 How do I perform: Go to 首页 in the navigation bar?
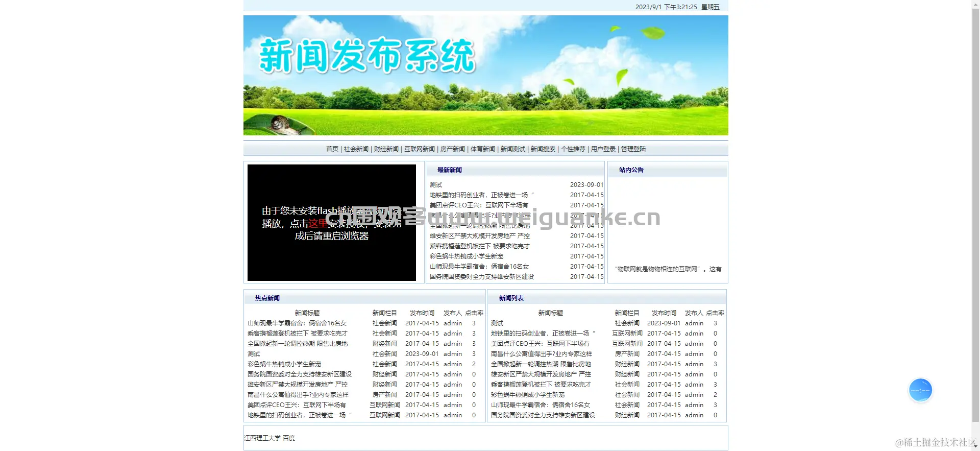(x=332, y=149)
